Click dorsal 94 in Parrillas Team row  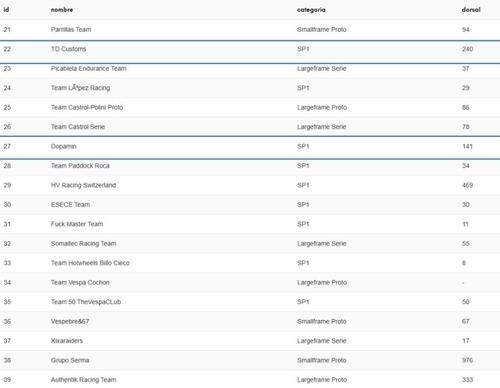(x=466, y=29)
